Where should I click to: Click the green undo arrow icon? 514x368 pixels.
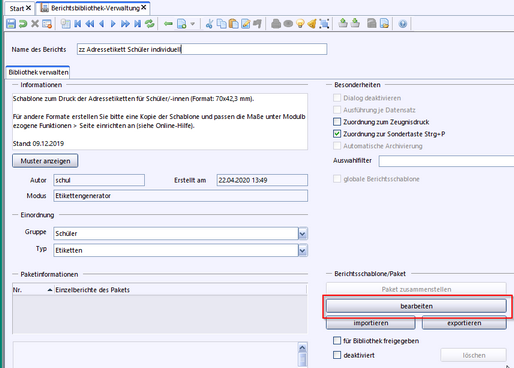pos(23,24)
